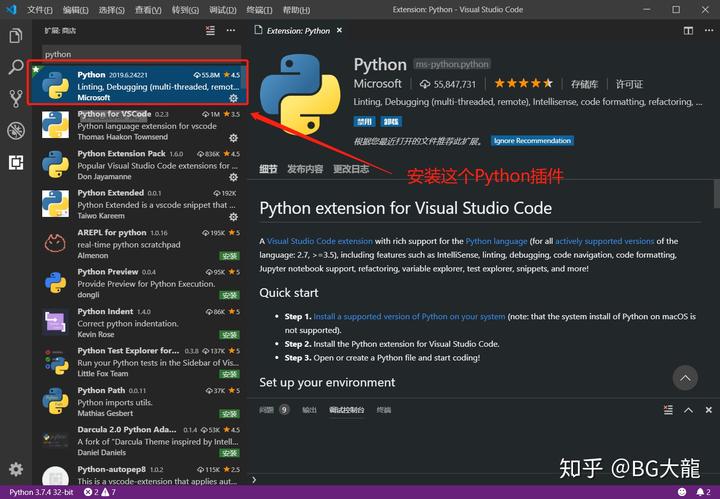Open the Source Control view

point(16,99)
